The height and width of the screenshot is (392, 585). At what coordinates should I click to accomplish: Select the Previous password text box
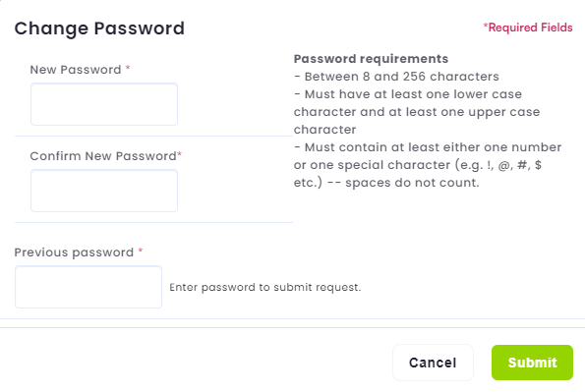click(88, 287)
